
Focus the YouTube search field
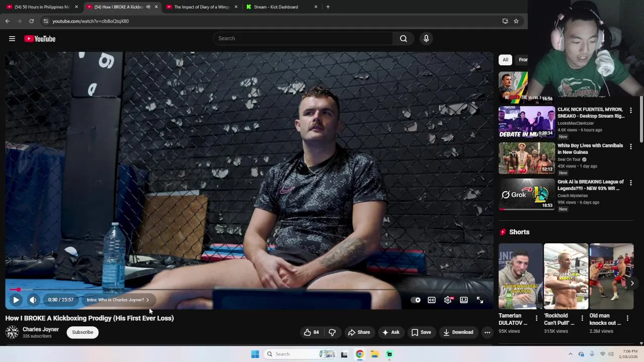click(x=303, y=38)
